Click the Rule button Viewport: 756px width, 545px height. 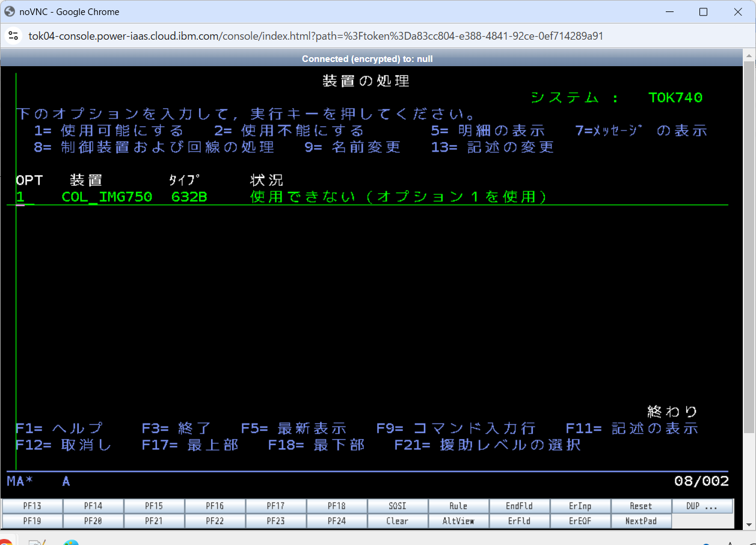pyautogui.click(x=458, y=506)
